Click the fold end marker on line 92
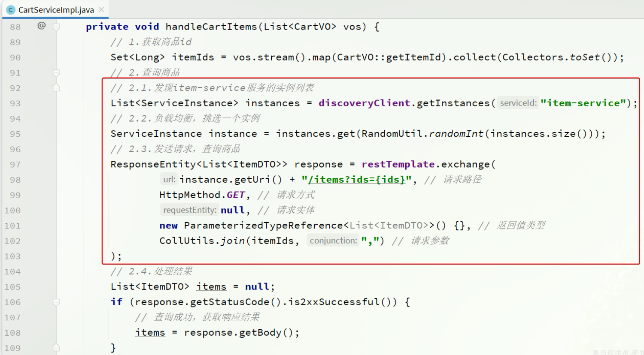This screenshot has height=355, width=644. 56,88
